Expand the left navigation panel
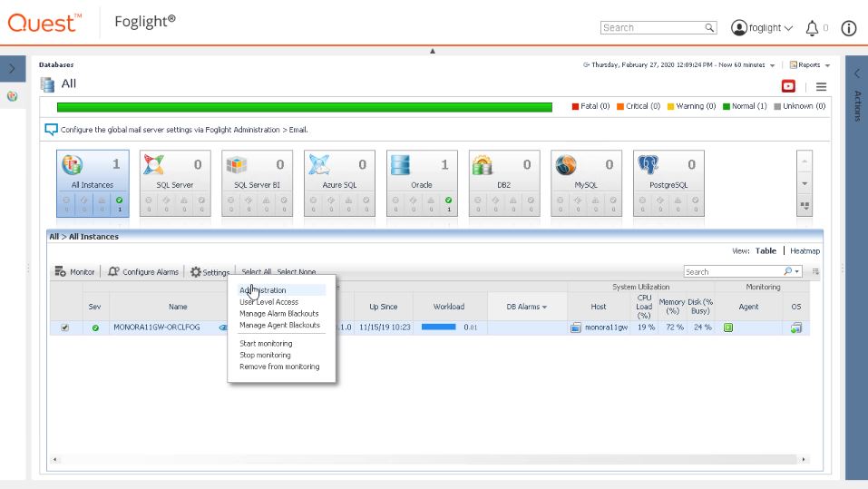This screenshot has width=868, height=489. click(x=12, y=69)
